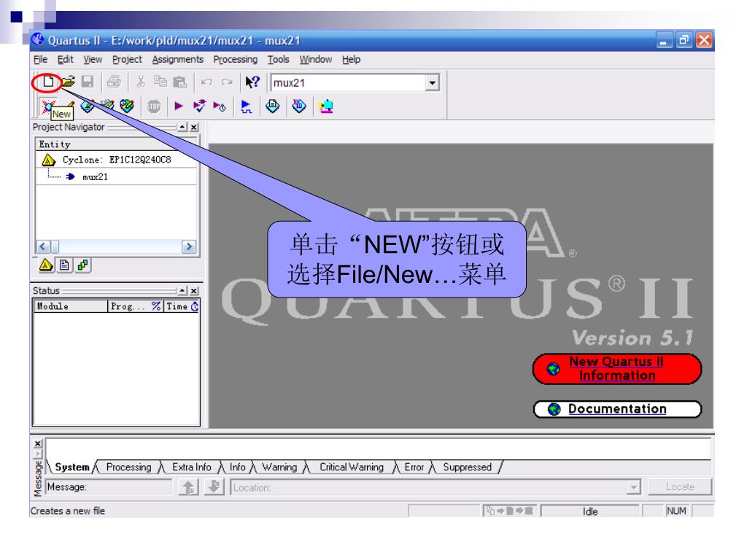Viewport: 747px width, 560px height.
Task: Open the Assignments menu
Action: (x=178, y=60)
